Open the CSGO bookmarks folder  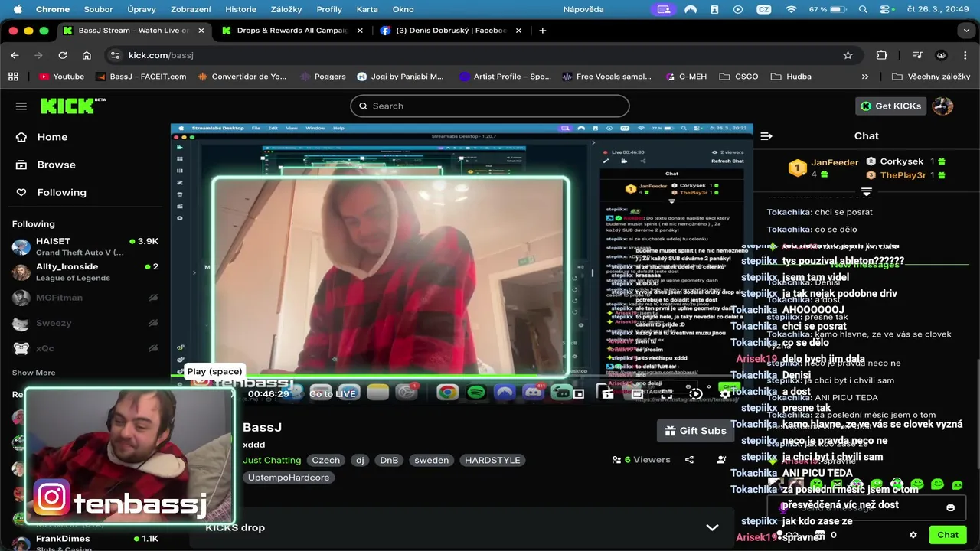point(739,77)
